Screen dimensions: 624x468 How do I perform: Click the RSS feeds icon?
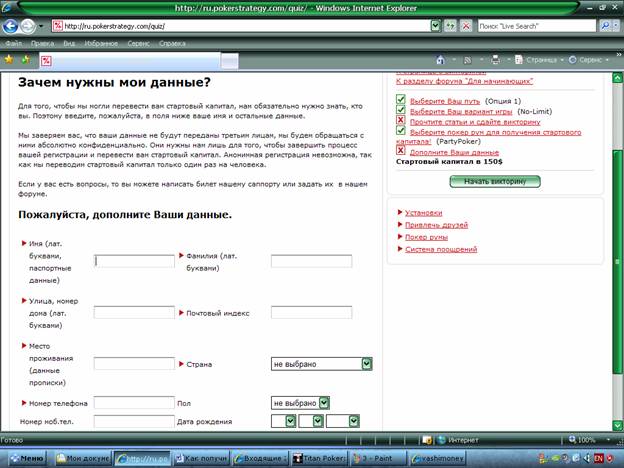[468, 60]
